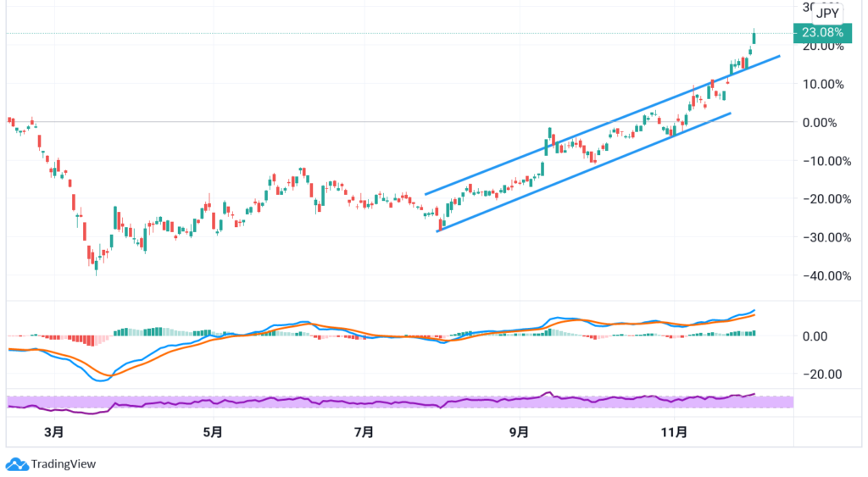The image size is (868, 477).
Task: Click the -10.00% price axis label
Action: (822, 161)
